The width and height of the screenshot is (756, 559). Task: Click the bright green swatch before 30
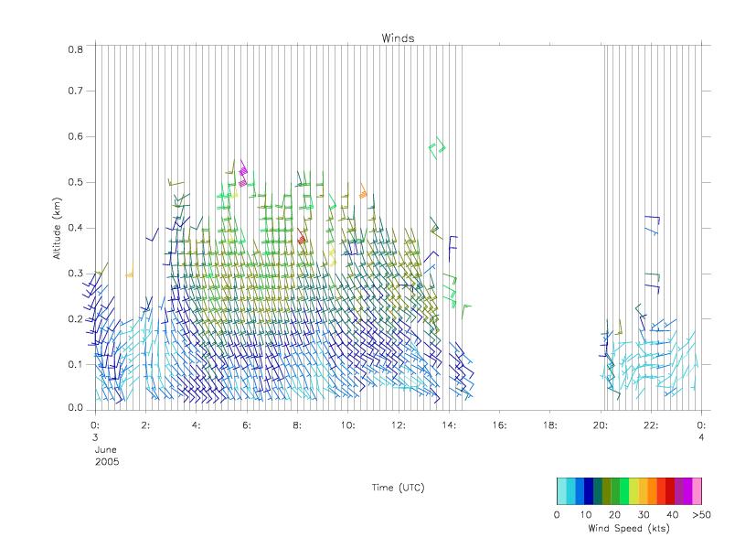624,491
